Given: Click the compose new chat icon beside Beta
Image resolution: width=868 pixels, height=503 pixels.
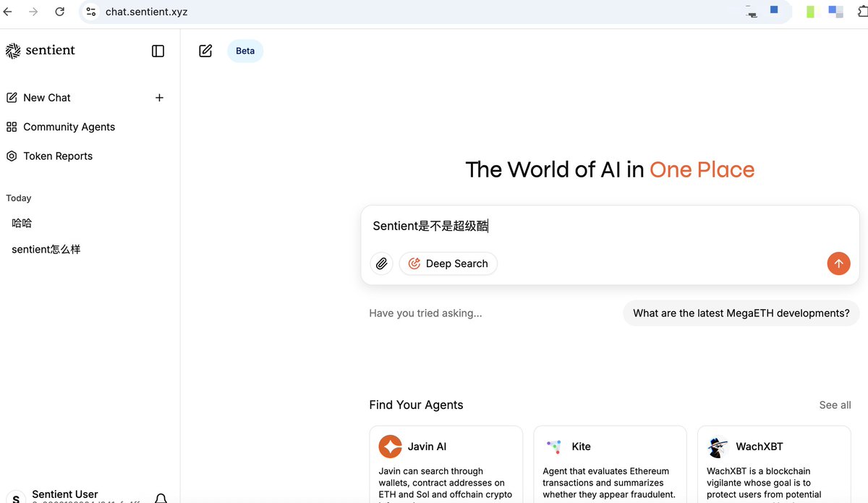Looking at the screenshot, I should pyautogui.click(x=205, y=51).
